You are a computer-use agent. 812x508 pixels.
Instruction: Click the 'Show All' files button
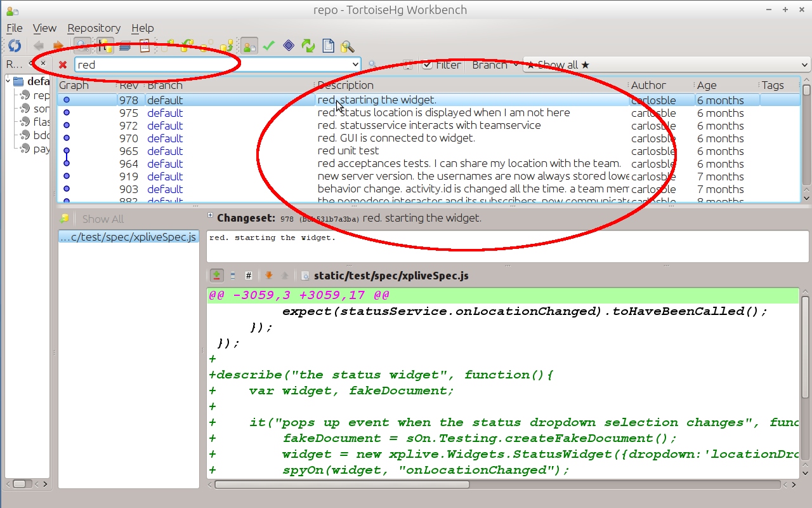(x=103, y=219)
